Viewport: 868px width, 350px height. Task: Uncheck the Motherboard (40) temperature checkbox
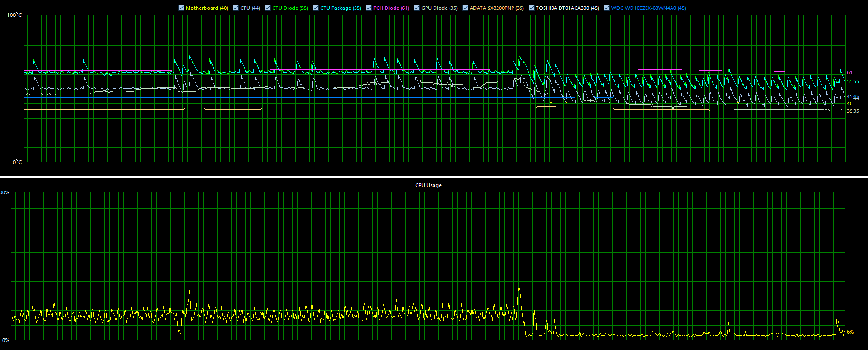[x=181, y=8]
